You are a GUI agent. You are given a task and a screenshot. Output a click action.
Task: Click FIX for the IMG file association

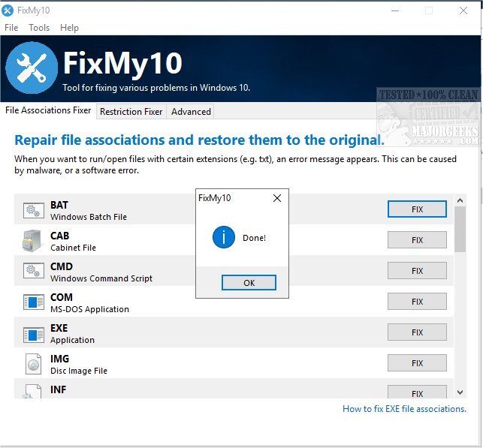(417, 363)
